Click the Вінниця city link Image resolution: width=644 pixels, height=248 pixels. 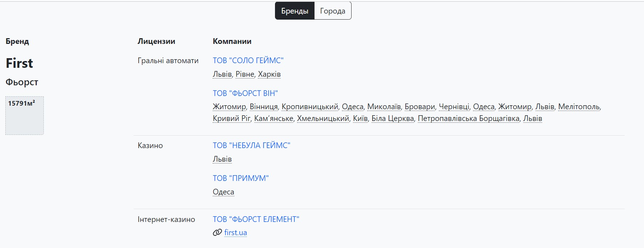[263, 107]
